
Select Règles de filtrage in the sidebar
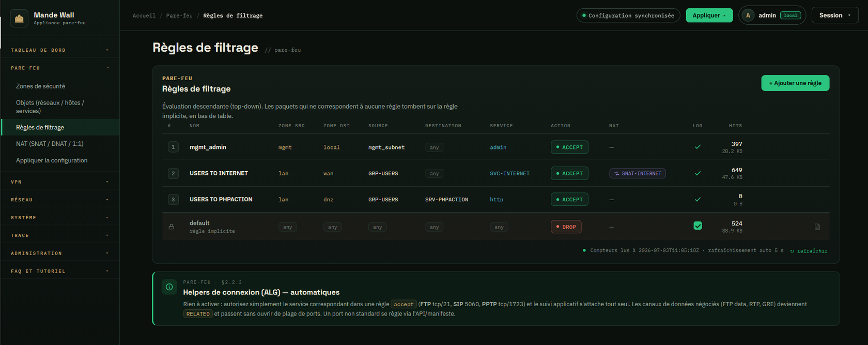[60, 127]
